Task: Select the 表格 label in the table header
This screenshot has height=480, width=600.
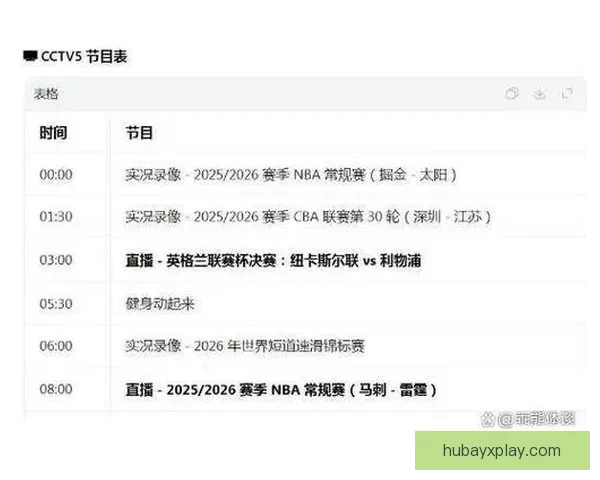Action: click(46, 94)
